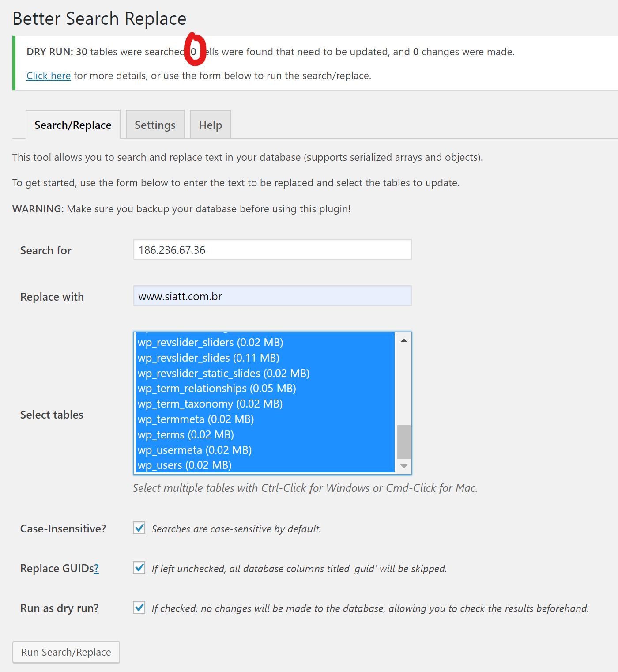This screenshot has height=672, width=618.
Task: Select the wp_users table entry
Action: pos(185,465)
